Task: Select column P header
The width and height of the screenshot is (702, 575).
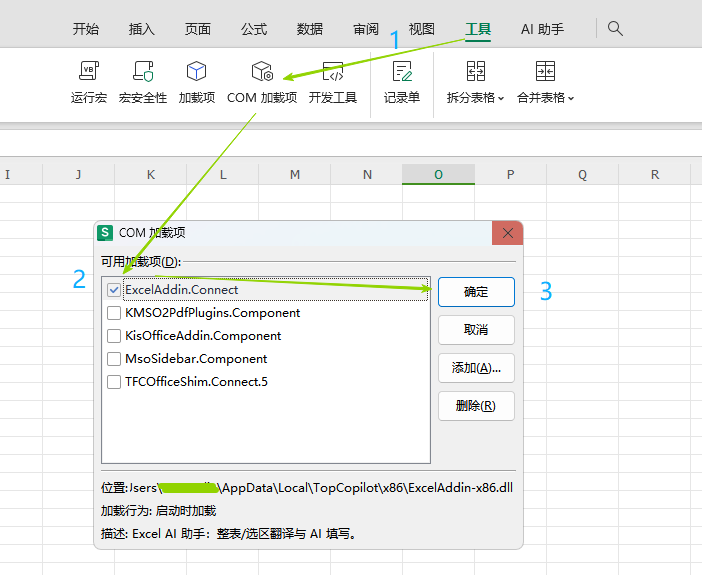Action: [x=510, y=174]
